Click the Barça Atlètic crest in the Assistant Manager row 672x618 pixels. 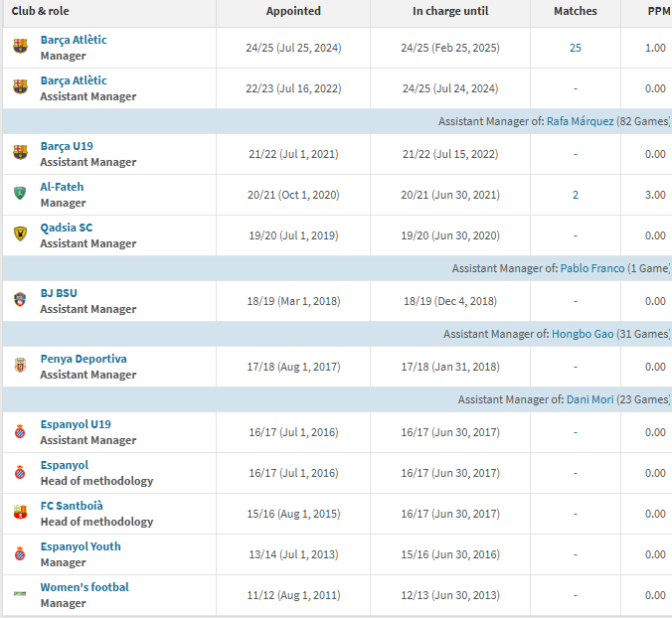[x=20, y=87]
